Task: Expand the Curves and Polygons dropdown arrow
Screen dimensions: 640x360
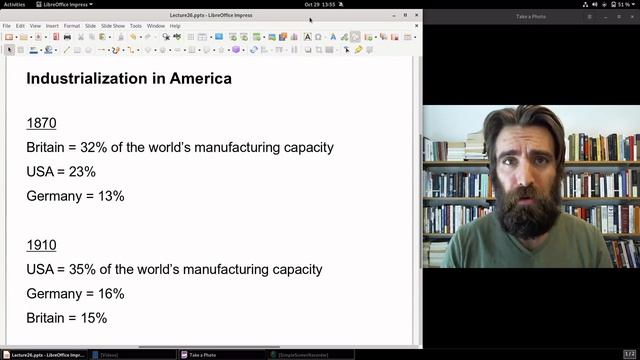Action: click(x=123, y=50)
